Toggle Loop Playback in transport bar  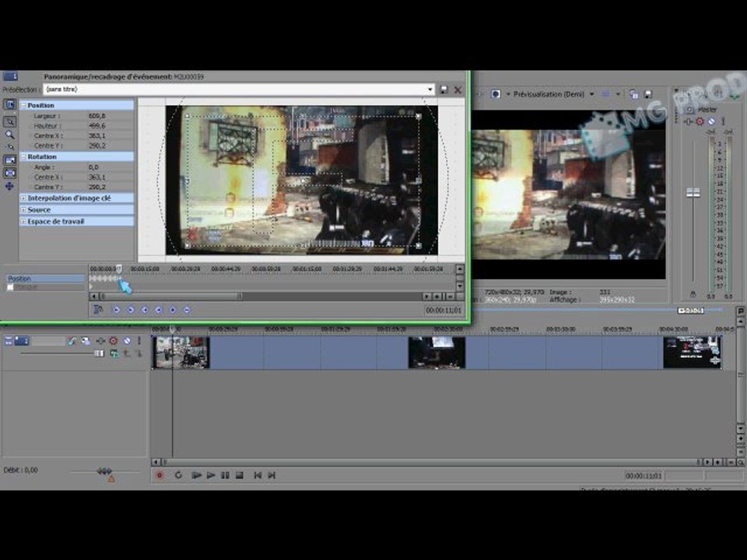178,475
